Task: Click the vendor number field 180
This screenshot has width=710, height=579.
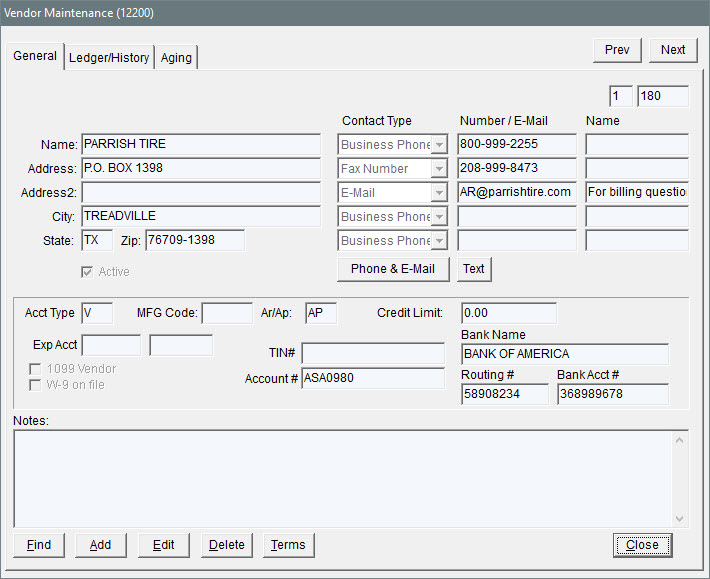Action: pos(663,96)
